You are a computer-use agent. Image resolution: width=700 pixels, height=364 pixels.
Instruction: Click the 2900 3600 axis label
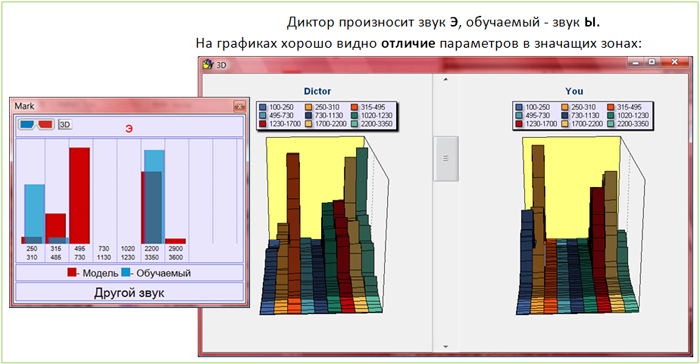pos(175,253)
